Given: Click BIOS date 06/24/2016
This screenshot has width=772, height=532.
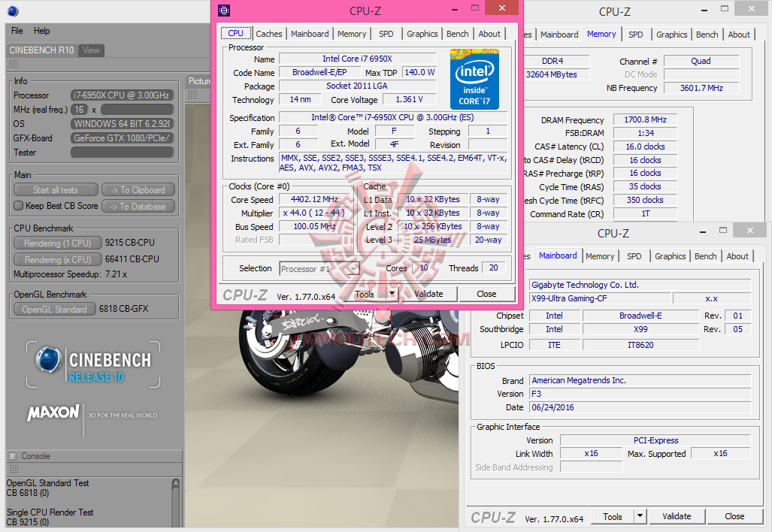Looking at the screenshot, I should [x=553, y=407].
